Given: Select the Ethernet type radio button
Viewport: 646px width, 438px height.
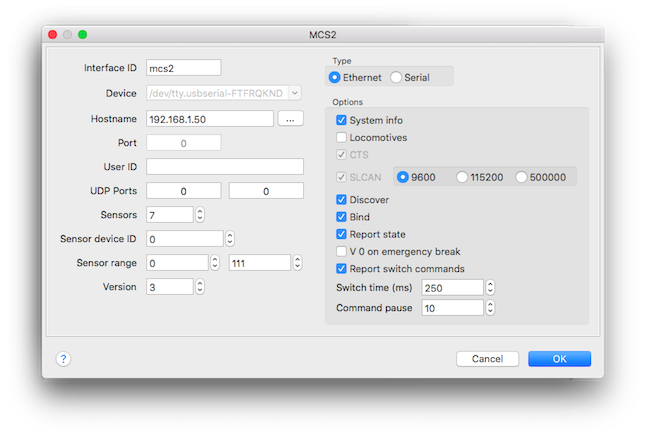Looking at the screenshot, I should tap(335, 77).
